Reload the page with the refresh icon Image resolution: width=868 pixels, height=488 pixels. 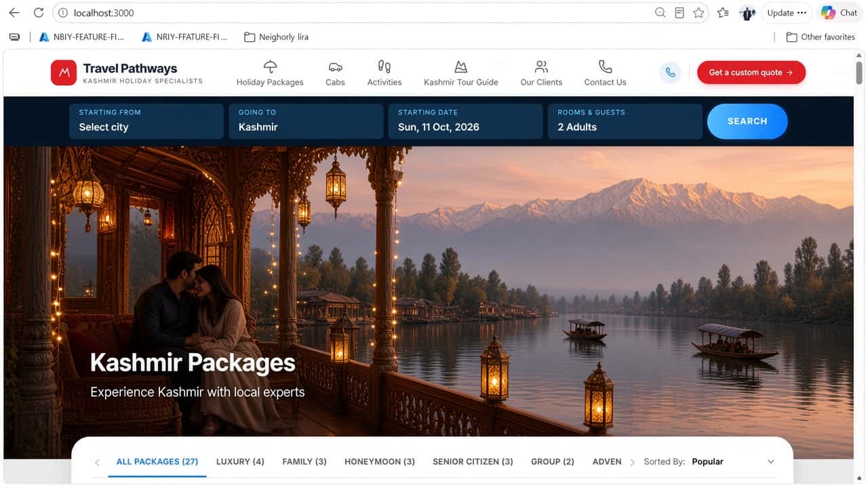[39, 13]
